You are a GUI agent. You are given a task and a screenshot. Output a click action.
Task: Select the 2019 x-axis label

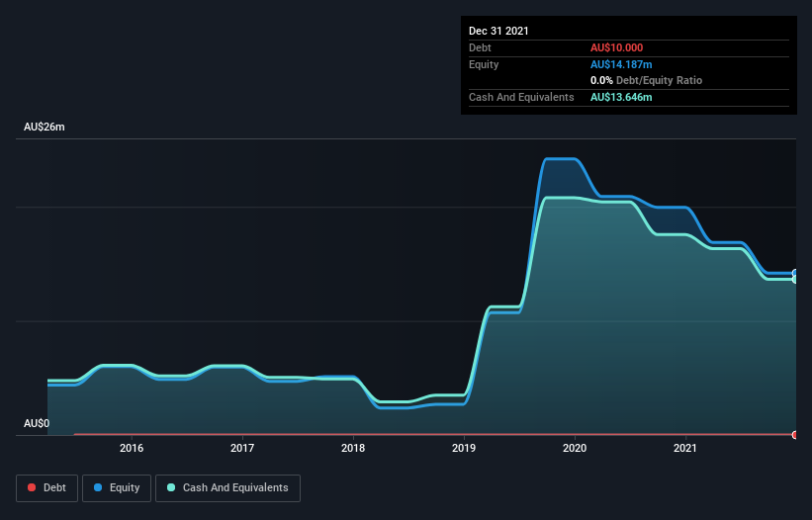464,448
